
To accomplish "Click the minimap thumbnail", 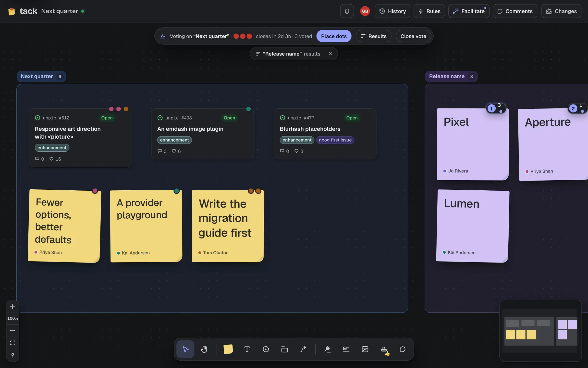I will tap(540, 331).
